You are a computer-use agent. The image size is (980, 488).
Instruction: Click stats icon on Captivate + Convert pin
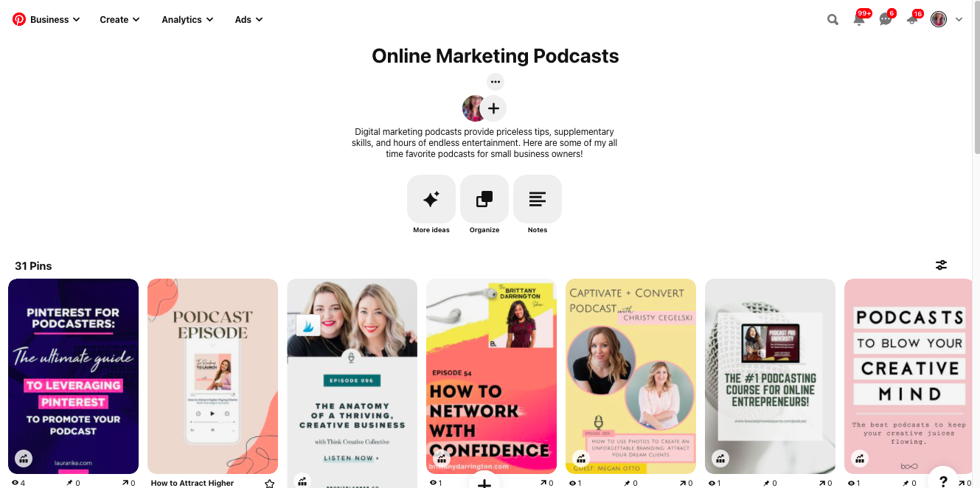(581, 459)
